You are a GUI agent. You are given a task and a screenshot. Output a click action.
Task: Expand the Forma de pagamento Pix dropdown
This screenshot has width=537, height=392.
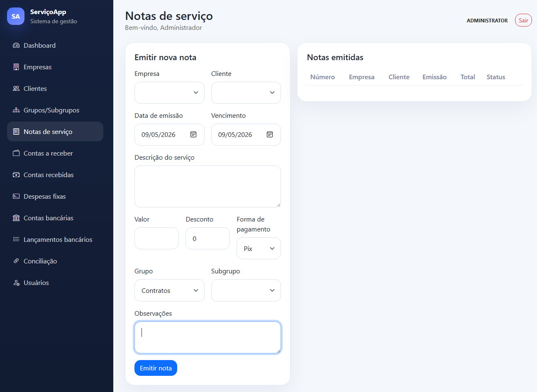259,248
